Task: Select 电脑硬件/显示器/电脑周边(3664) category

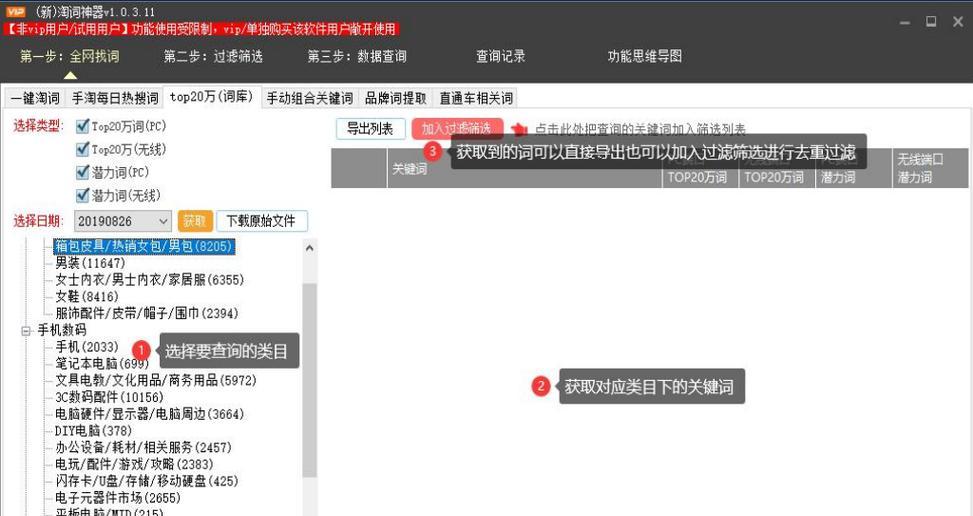Action: [150, 414]
